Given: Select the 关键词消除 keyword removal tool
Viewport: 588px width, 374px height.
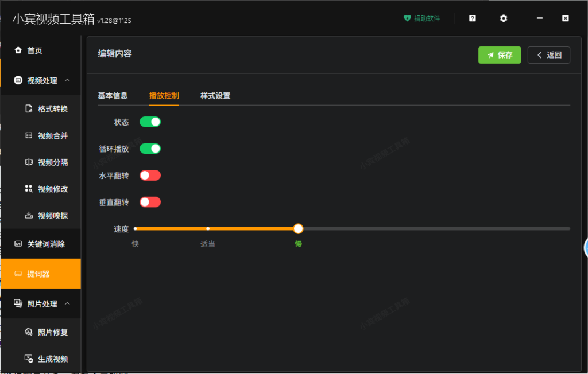Looking at the screenshot, I should click(x=40, y=244).
